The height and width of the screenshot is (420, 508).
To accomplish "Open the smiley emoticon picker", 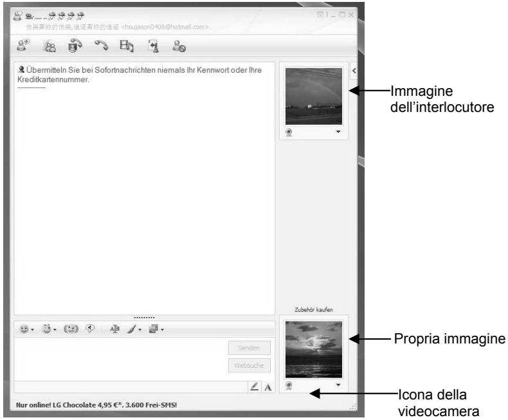I will (x=24, y=329).
